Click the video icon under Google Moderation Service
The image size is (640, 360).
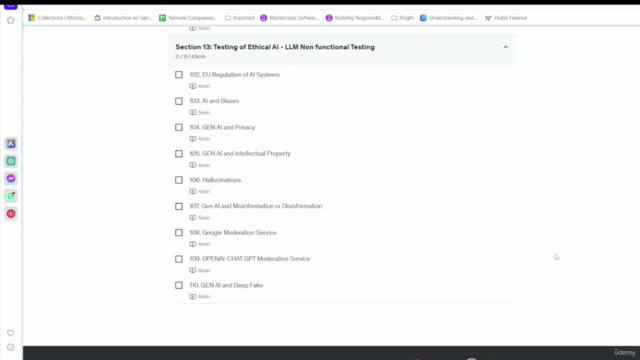[193, 244]
